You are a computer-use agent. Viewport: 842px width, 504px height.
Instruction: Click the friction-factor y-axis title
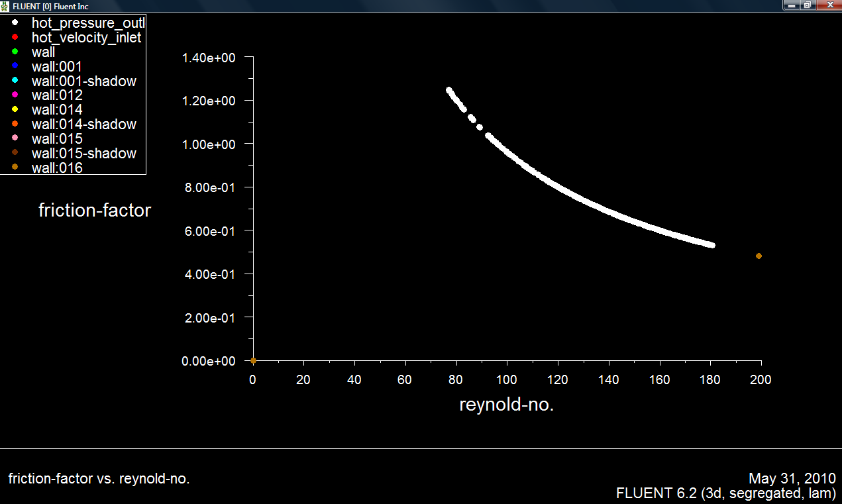tap(95, 211)
